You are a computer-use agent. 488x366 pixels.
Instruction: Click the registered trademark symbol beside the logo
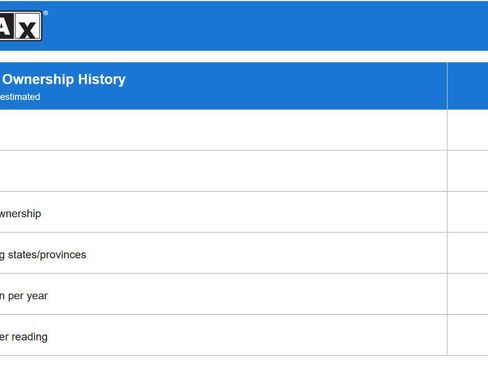pos(46,13)
